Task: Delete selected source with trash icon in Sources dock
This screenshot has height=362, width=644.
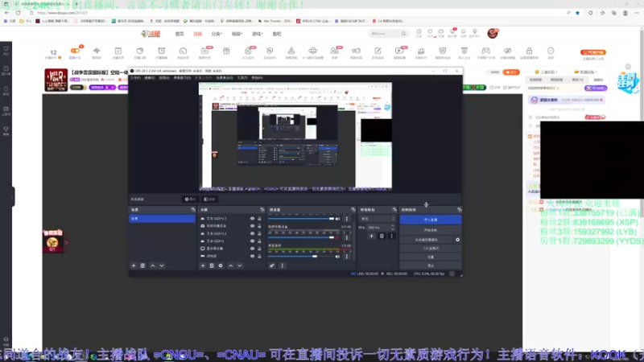Action: click(x=212, y=265)
